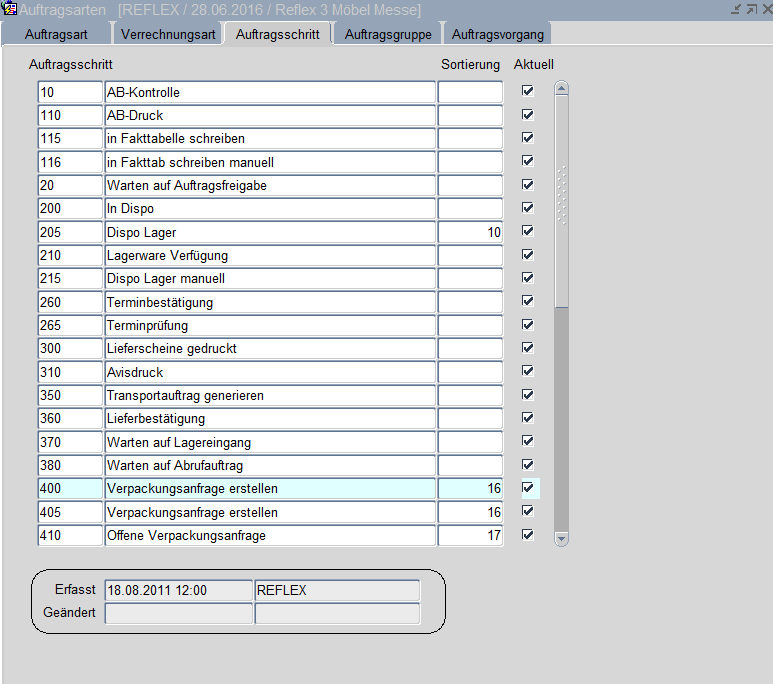Viewport: 773px width, 684px height.
Task: Click the scroll up arrow of the list
Action: pyautogui.click(x=561, y=89)
